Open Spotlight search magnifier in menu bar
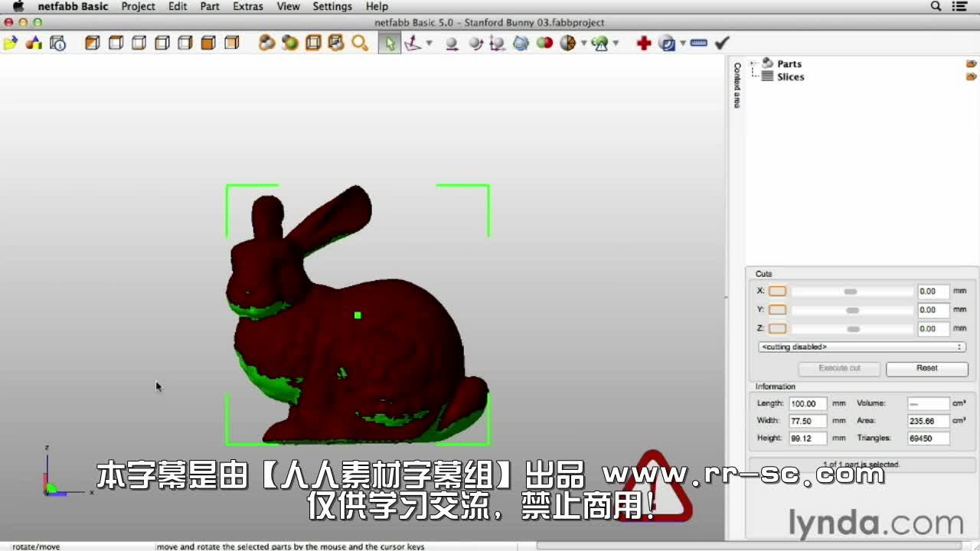The height and width of the screenshot is (551, 980). 936,6
